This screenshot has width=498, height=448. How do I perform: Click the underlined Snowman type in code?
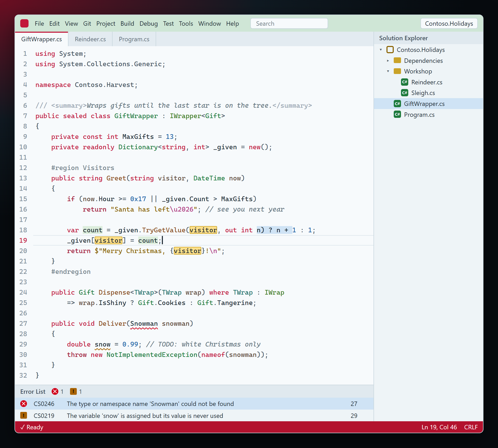click(x=144, y=323)
